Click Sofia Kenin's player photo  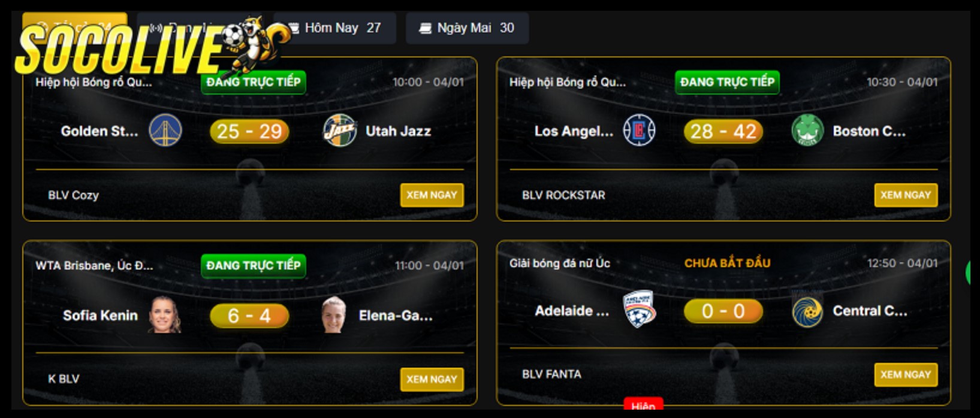(x=165, y=314)
